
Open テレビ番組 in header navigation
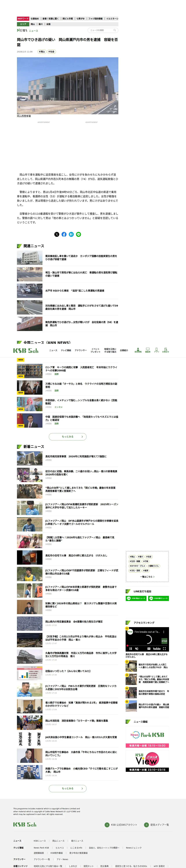(x=66, y=350)
